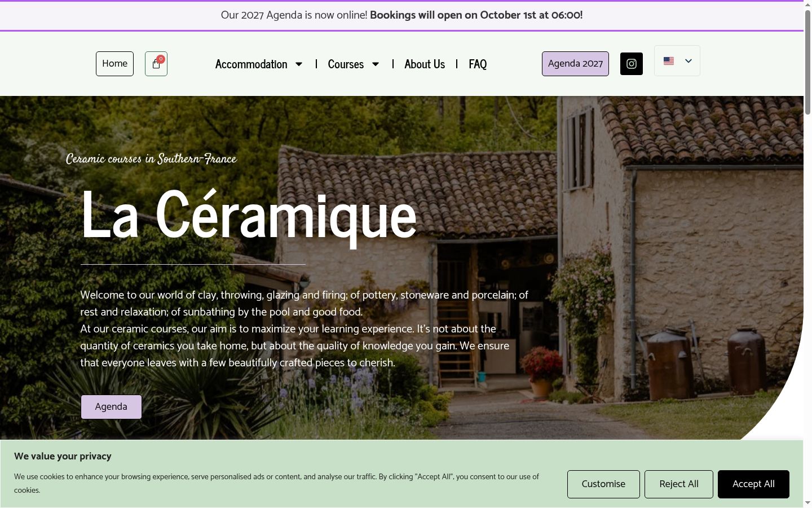Accept all cookies
The height and width of the screenshot is (508, 812).
753,484
